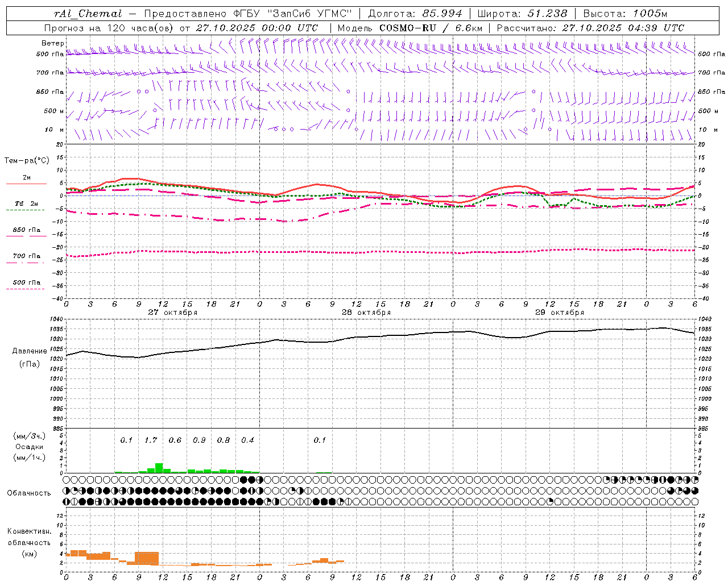The height and width of the screenshot is (582, 728).
Task: Click the "Ветер" wind panel label
Action: point(52,43)
